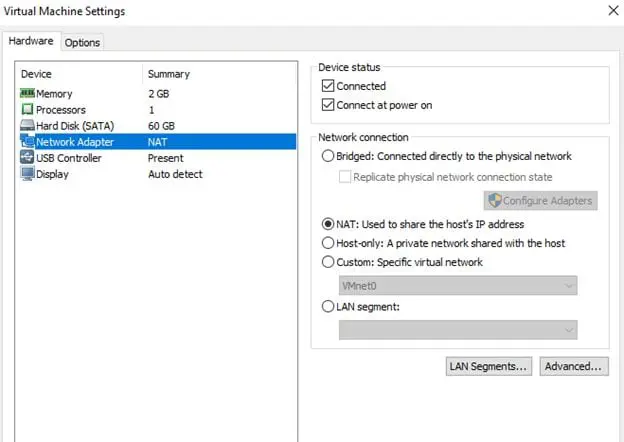Viewport: 624px width, 442px height.
Task: Select Custom specific virtual network option
Action: click(328, 262)
